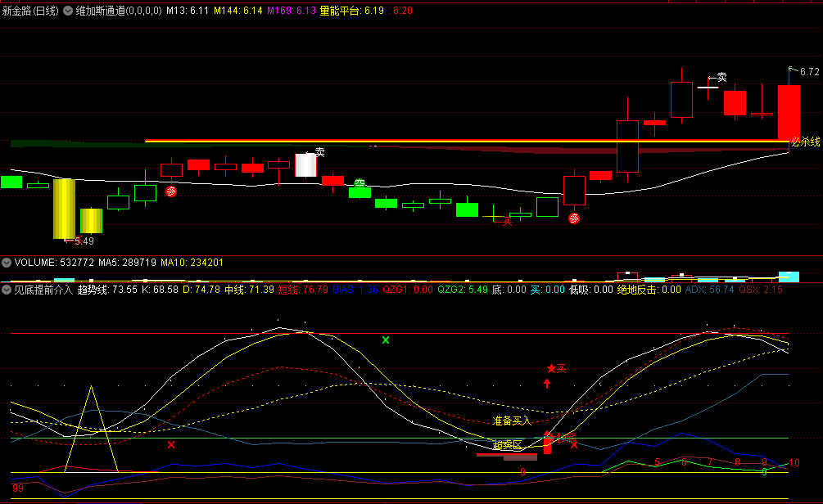Select the tall yellow candlestick above 5.49
The width and height of the screenshot is (823, 504).
(64, 209)
